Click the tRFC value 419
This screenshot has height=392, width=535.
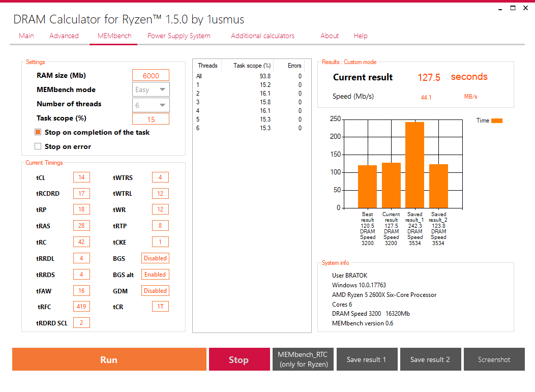[81, 307]
